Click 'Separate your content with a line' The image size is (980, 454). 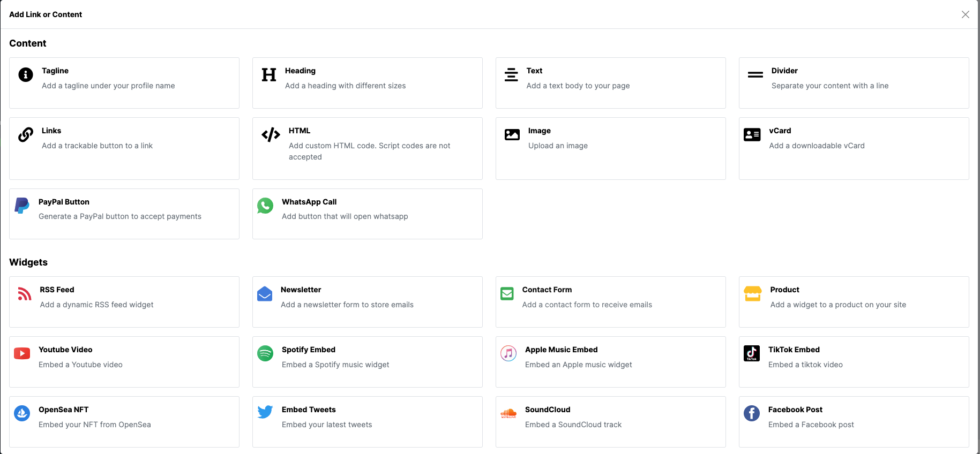point(830,86)
